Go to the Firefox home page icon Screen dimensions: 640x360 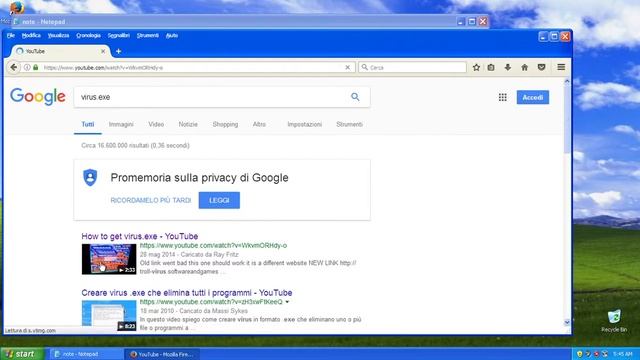click(x=524, y=67)
